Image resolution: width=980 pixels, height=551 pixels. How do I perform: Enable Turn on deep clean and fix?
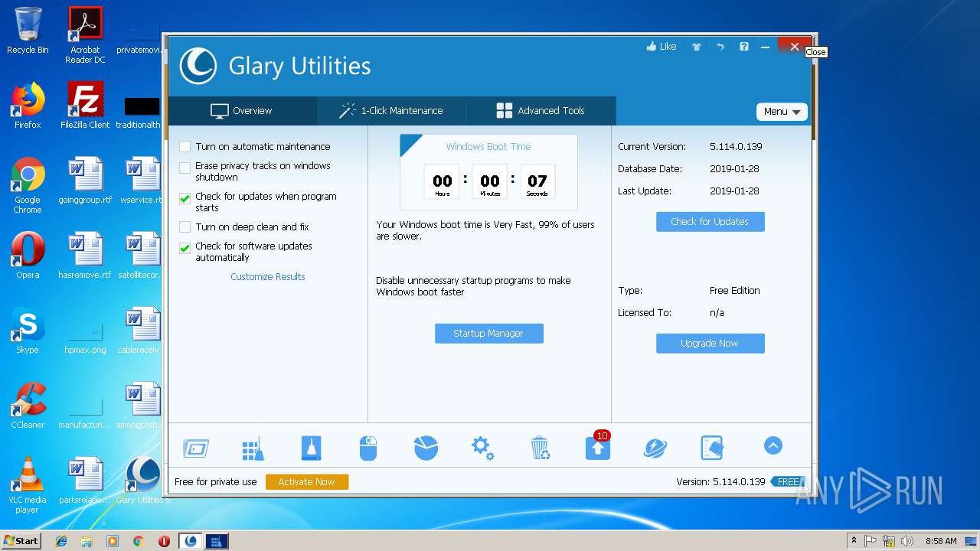(185, 227)
